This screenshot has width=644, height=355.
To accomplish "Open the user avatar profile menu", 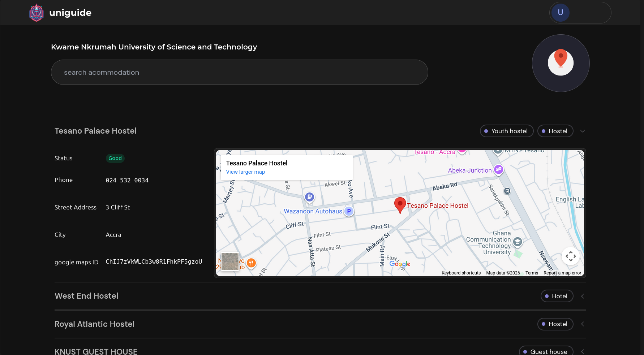I will coord(560,13).
